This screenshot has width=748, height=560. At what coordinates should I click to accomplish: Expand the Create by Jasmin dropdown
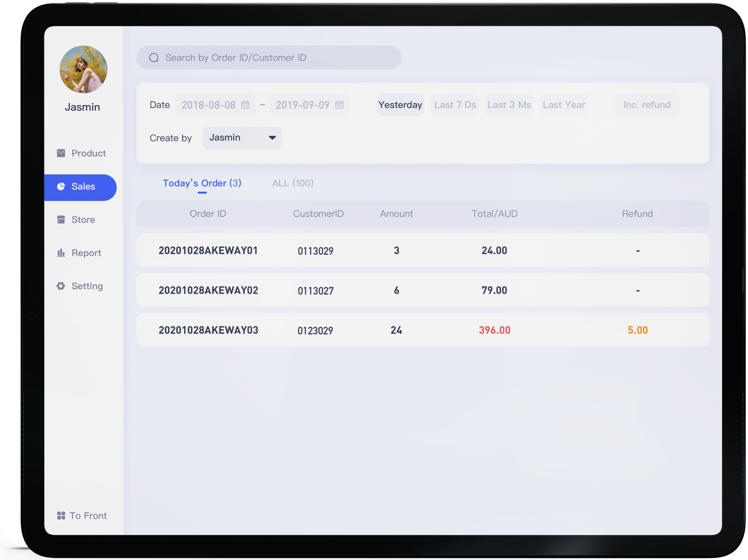click(x=242, y=138)
